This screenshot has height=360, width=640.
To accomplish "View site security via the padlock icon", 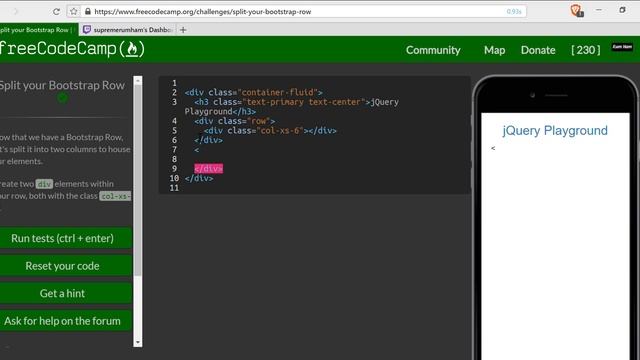I will pyautogui.click(x=87, y=11).
